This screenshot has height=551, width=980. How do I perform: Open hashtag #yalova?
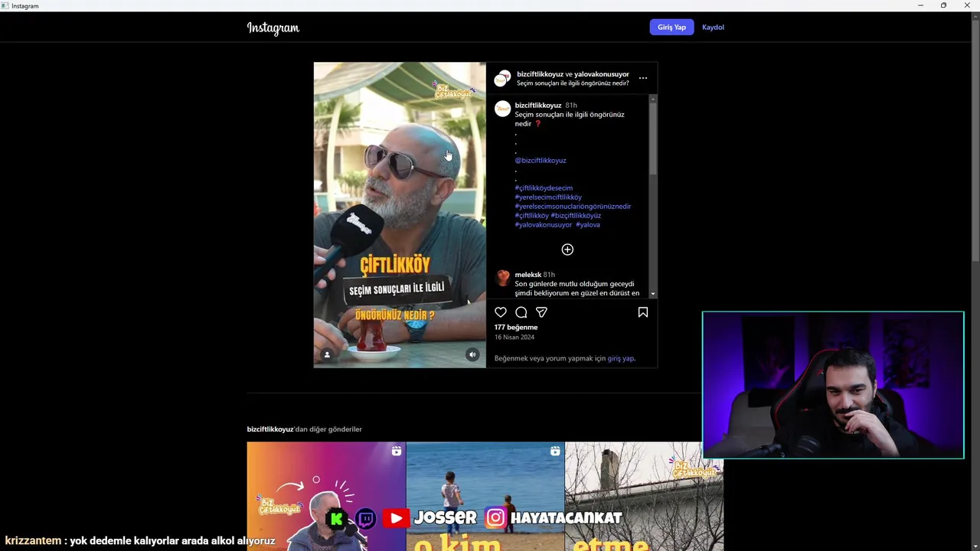[x=588, y=224]
